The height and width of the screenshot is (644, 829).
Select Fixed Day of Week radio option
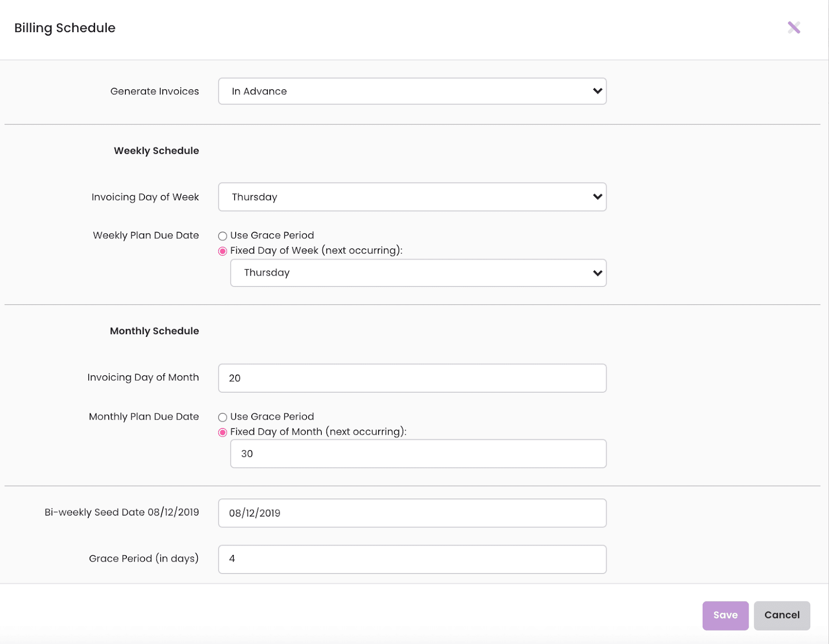point(223,251)
